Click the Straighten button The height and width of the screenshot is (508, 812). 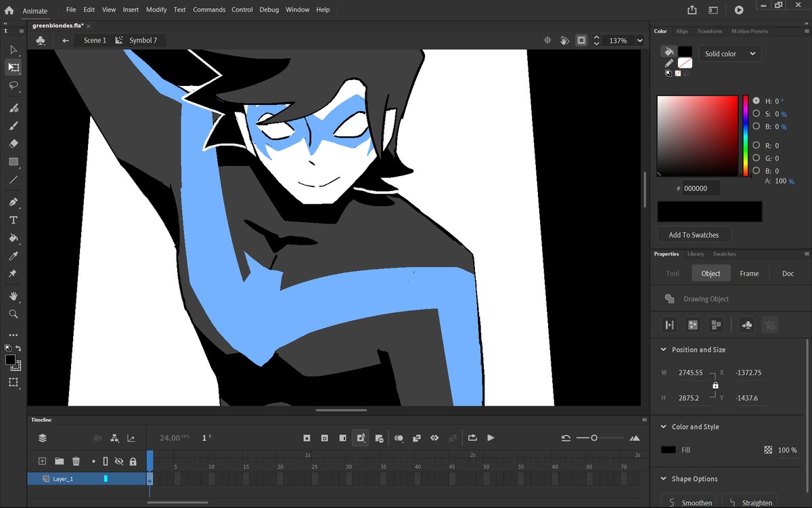point(749,503)
